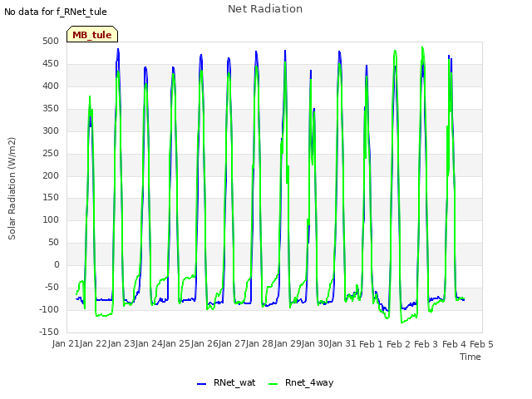
Task: Click the 250 y-axis tick label
Action: (x=51, y=153)
